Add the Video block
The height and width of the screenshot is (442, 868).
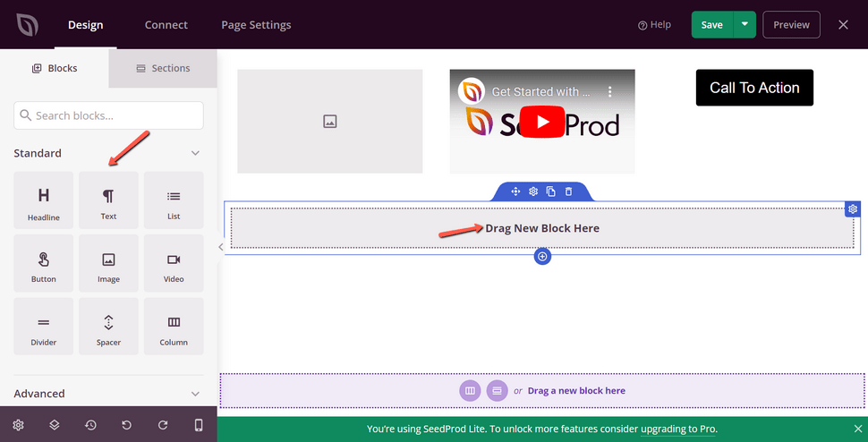point(174,263)
